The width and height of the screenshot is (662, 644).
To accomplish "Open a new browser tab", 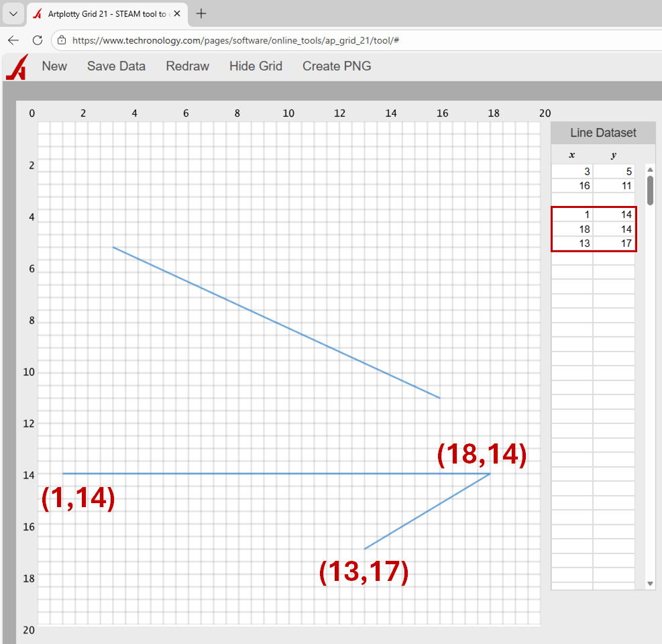I will click(x=201, y=13).
